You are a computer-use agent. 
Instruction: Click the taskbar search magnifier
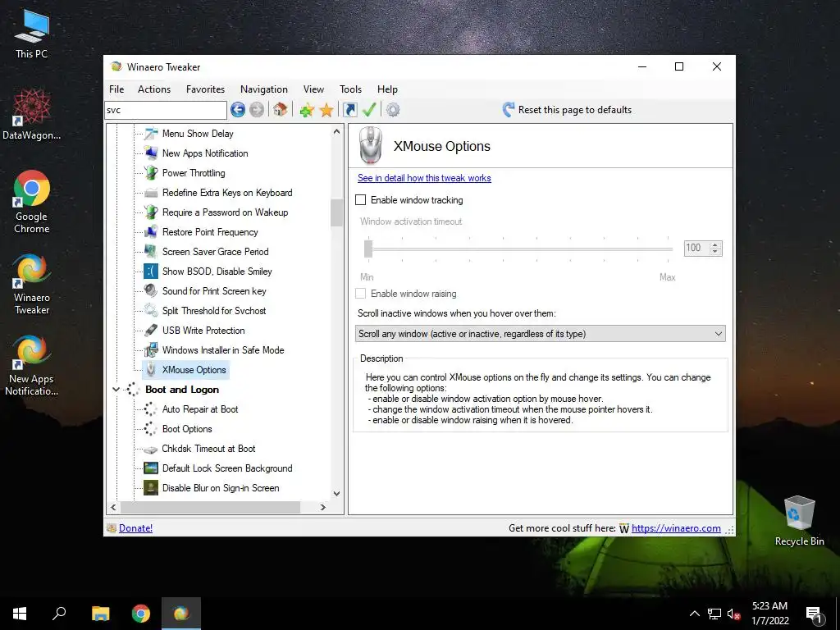[59, 614]
